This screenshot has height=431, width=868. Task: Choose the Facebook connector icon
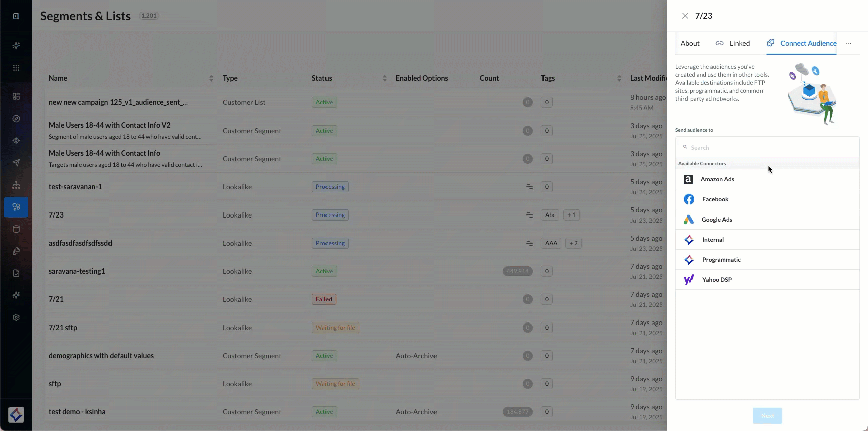[x=689, y=199]
